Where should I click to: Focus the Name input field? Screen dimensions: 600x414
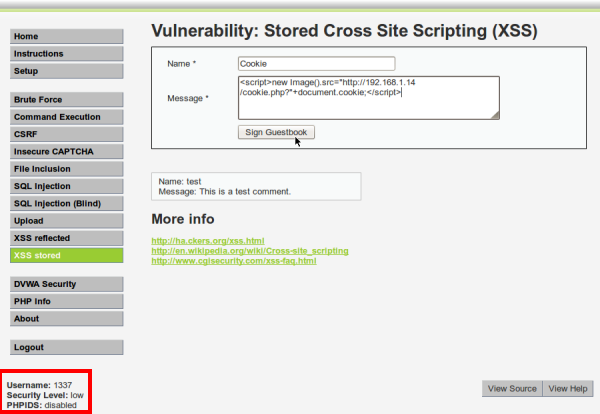316,64
